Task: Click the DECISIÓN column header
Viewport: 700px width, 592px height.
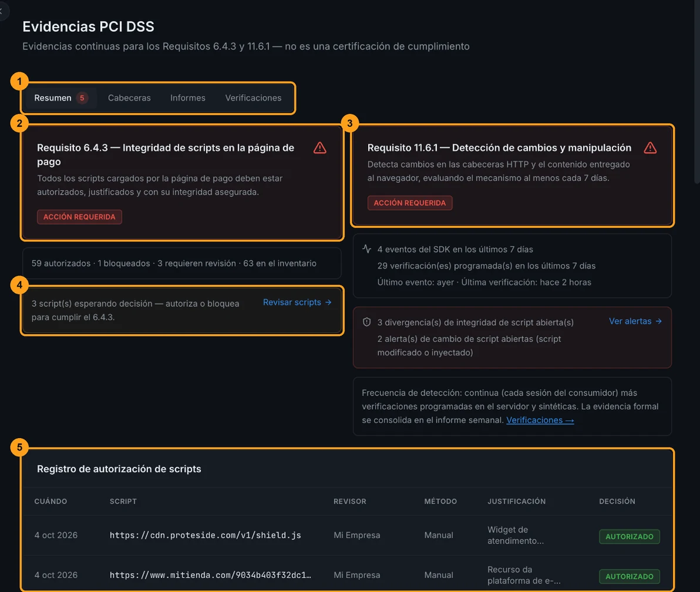Action: [x=617, y=502]
